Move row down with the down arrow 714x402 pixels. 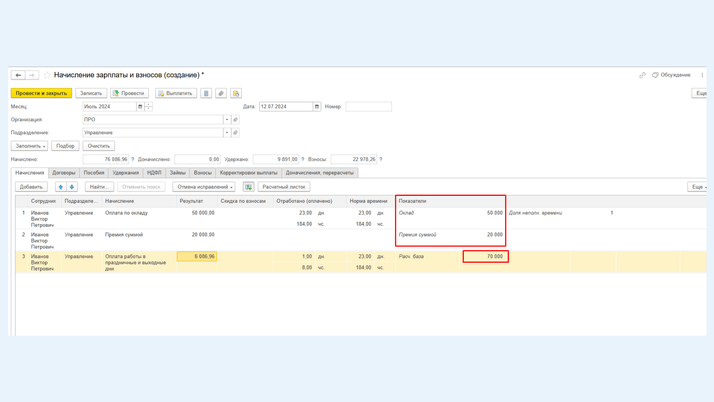[72, 187]
